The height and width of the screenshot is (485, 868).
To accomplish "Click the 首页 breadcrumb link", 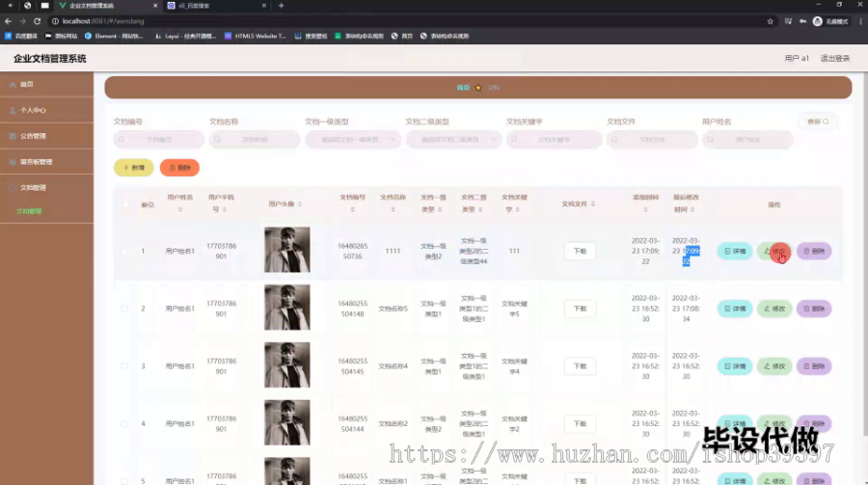I will pos(463,88).
